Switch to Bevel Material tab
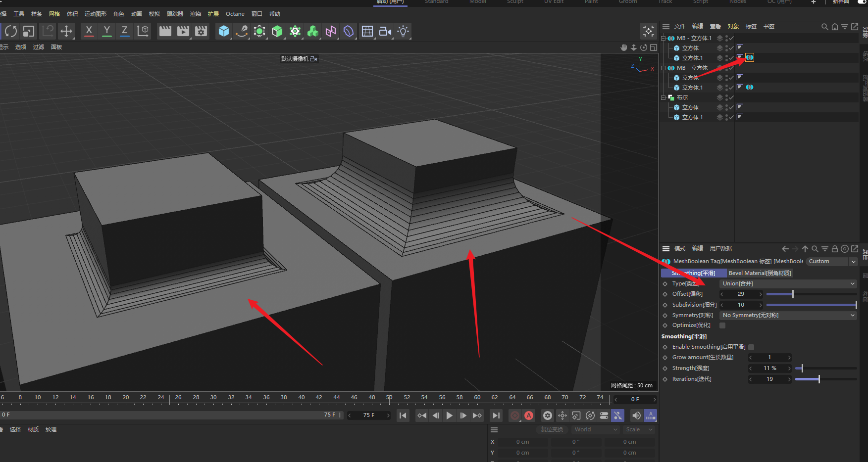868x462 pixels. [x=760, y=273]
